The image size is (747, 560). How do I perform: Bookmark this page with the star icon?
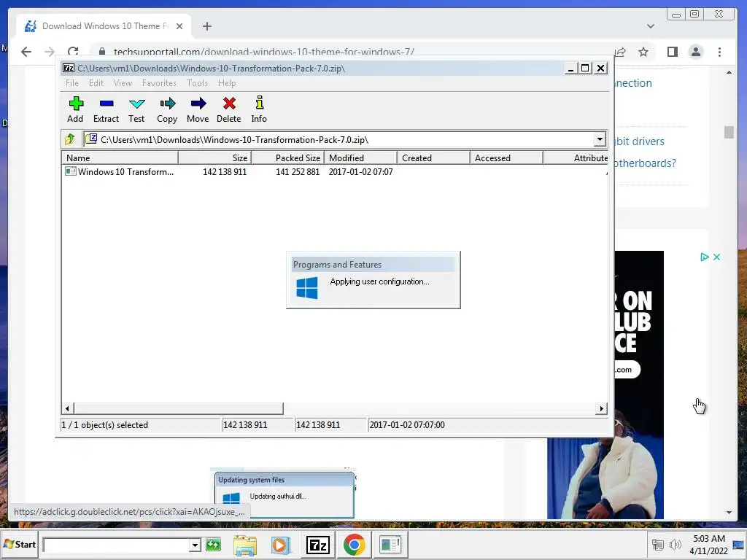click(643, 52)
